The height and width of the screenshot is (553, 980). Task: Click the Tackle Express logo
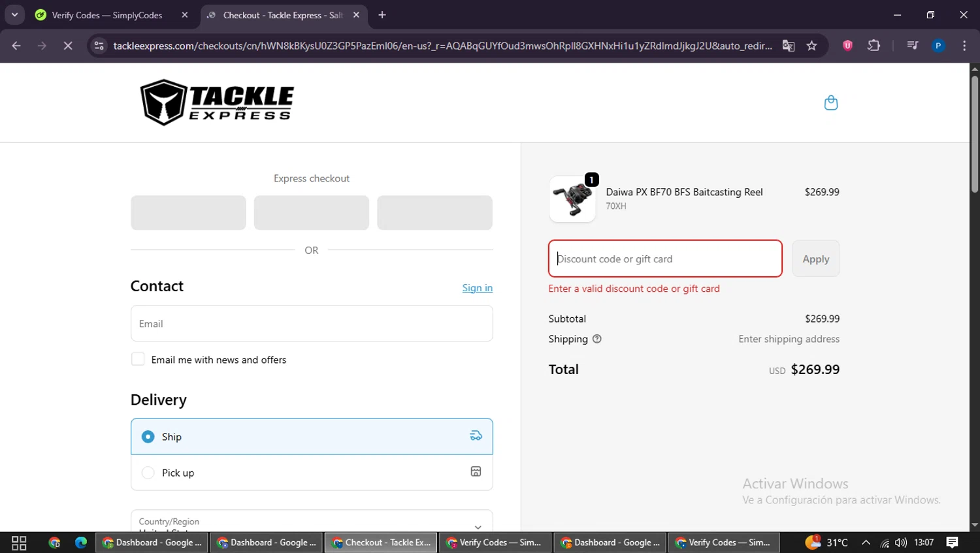(x=217, y=103)
